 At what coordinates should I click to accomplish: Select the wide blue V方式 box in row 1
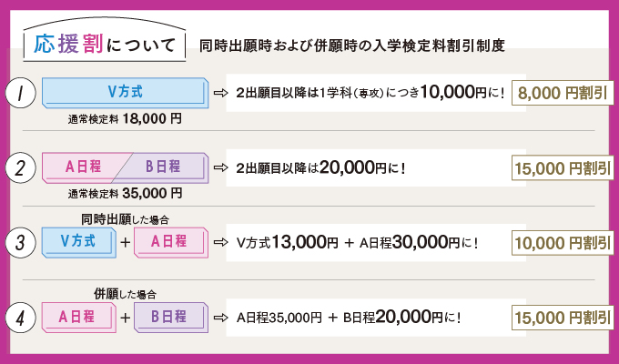coord(125,93)
